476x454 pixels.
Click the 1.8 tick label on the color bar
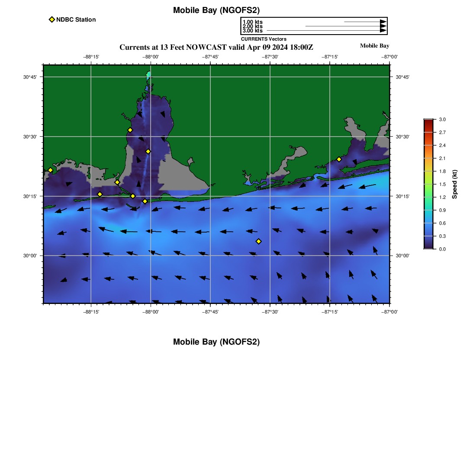442,172
